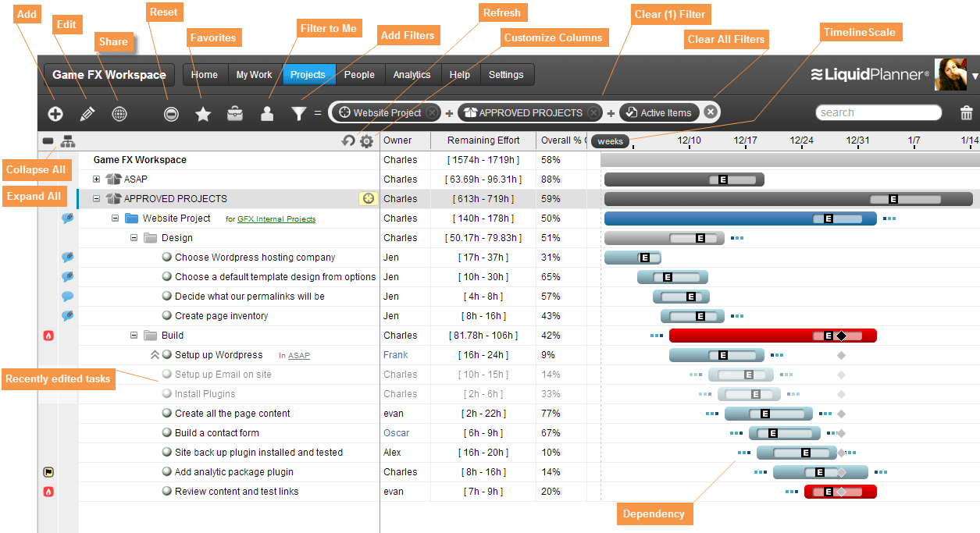Click the weeks timeline scale control

(x=608, y=141)
